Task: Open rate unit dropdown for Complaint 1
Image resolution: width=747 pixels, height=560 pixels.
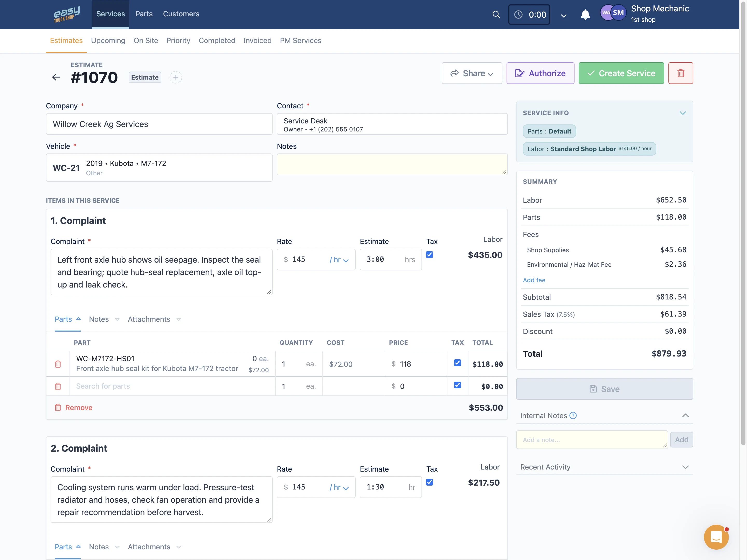Action: tap(339, 260)
